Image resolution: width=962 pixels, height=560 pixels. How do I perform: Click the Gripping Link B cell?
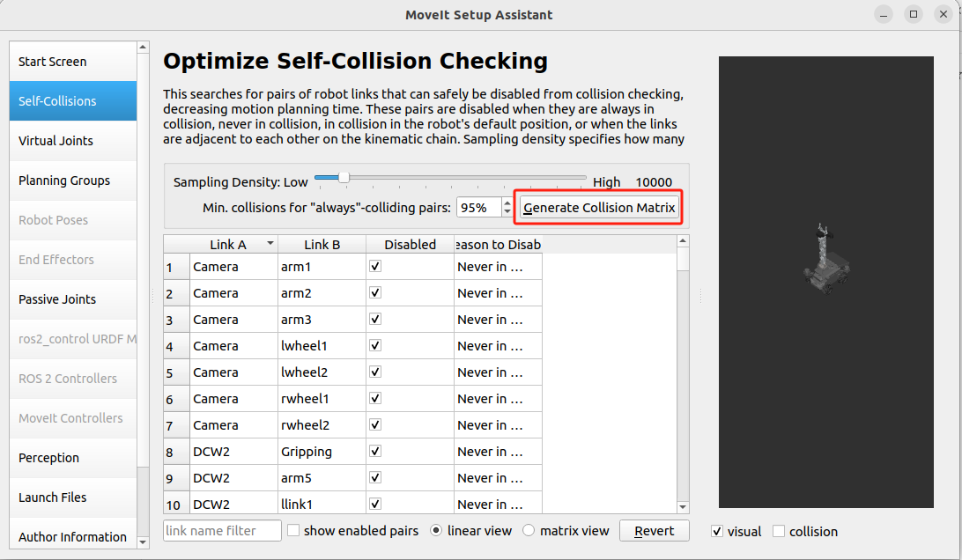point(322,452)
